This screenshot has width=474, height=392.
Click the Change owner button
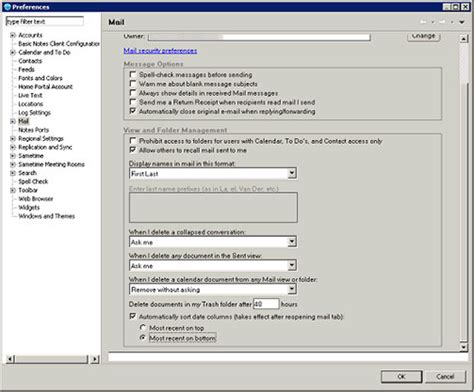pos(423,37)
